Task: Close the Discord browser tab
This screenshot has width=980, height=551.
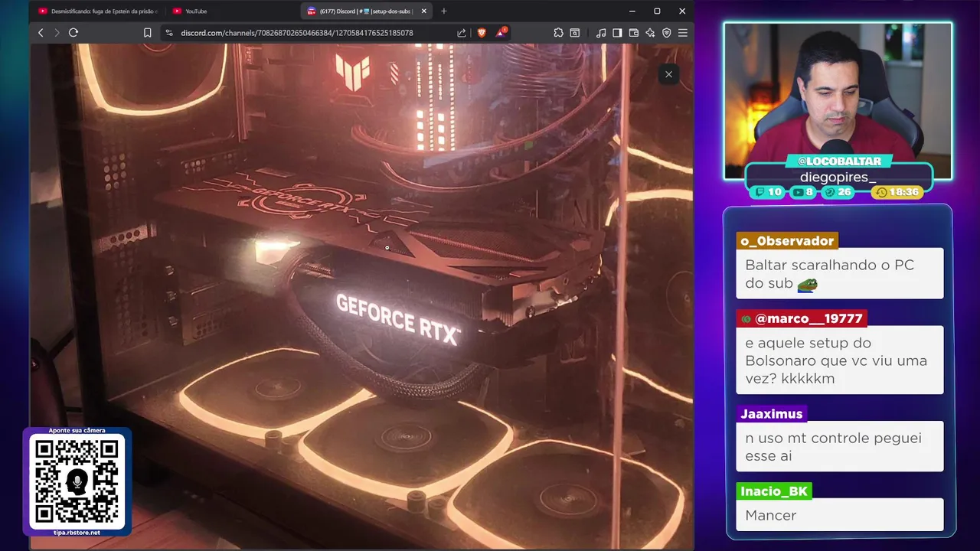Action: 423,11
